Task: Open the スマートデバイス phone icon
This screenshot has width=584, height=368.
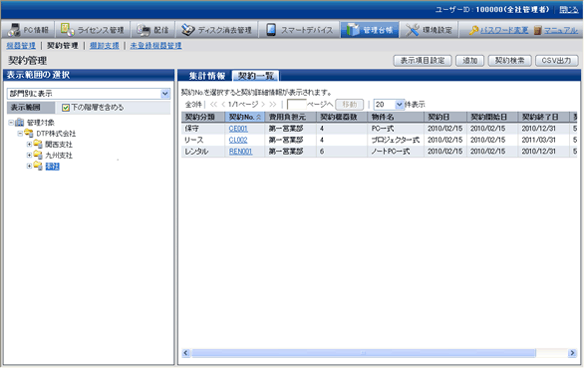Action: click(x=271, y=30)
